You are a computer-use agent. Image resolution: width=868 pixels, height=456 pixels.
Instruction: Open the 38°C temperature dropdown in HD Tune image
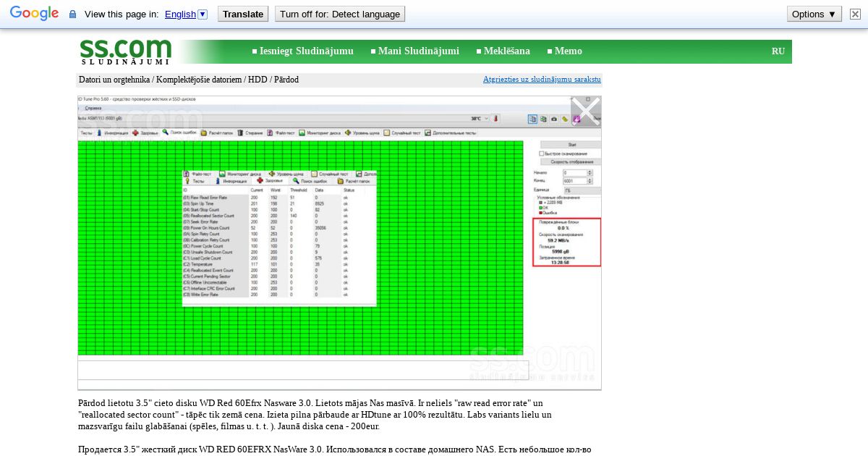[486, 119]
